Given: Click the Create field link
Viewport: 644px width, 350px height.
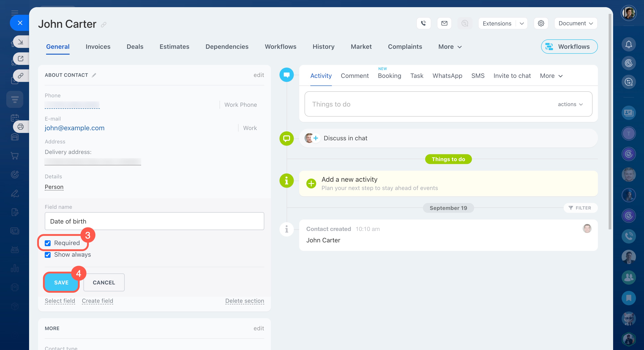Looking at the screenshot, I should (x=98, y=301).
